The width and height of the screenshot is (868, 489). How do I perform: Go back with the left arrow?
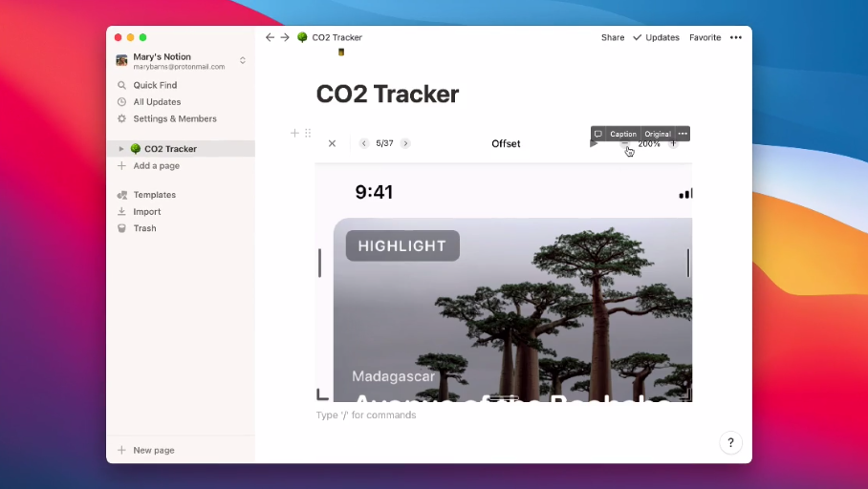(x=270, y=37)
